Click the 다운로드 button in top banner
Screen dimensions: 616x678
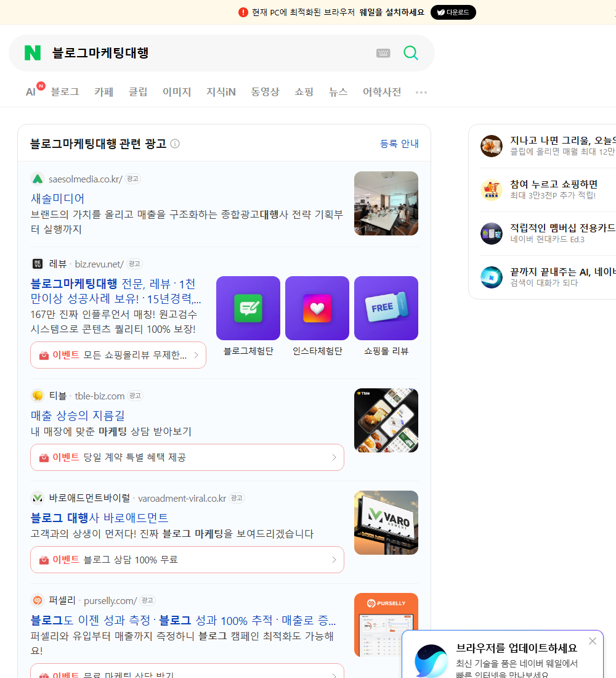(x=453, y=12)
